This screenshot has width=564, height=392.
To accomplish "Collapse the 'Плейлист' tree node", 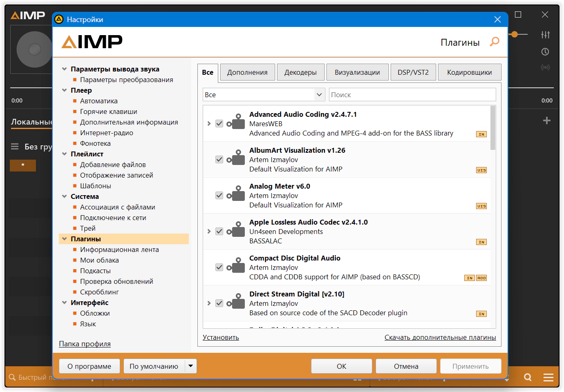I will [x=64, y=154].
